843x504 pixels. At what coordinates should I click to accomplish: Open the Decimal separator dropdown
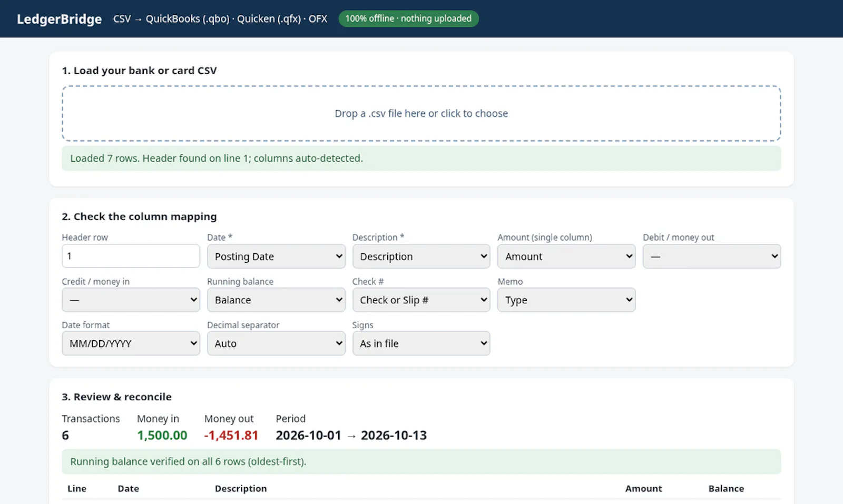pos(276,343)
